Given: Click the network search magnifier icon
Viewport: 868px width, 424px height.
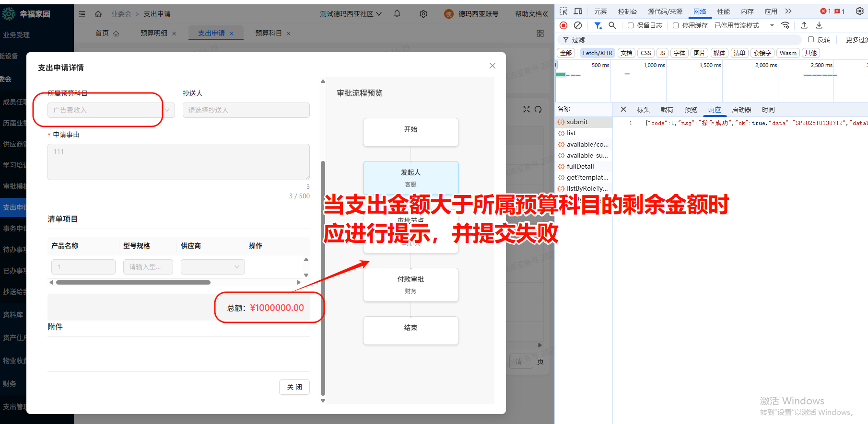Looking at the screenshot, I should click(612, 25).
